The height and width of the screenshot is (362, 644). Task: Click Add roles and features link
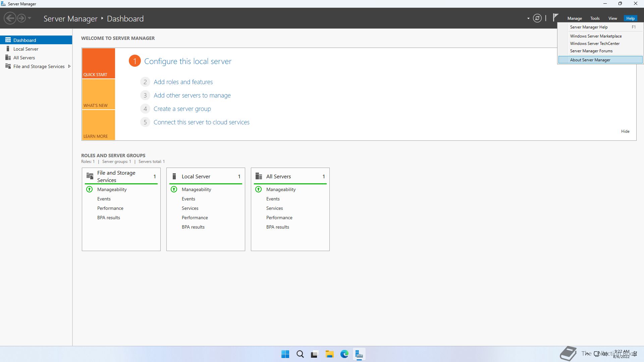pos(183,82)
